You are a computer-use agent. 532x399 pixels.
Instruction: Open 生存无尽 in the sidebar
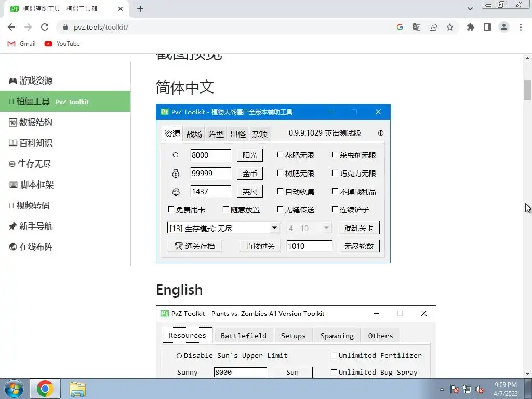[x=30, y=164]
